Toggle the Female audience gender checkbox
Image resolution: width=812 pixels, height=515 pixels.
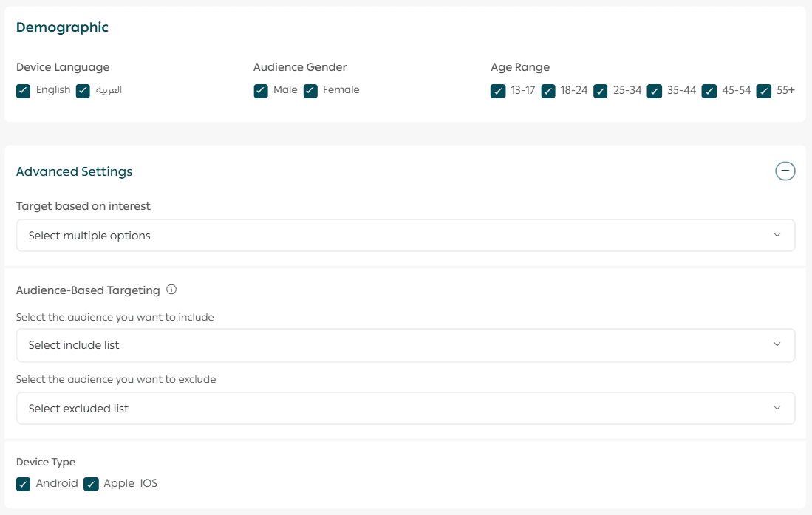(x=310, y=91)
